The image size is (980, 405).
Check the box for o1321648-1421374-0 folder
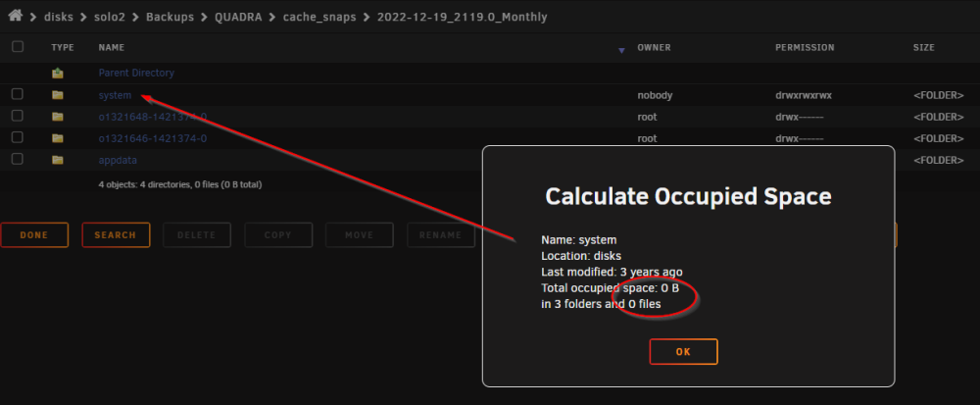(18, 116)
